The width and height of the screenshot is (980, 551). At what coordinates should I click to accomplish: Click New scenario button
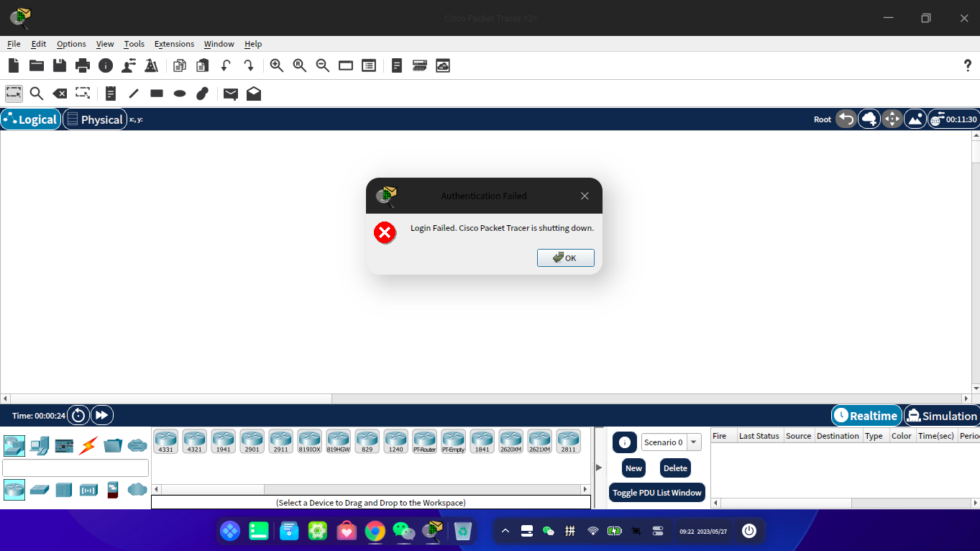633,468
